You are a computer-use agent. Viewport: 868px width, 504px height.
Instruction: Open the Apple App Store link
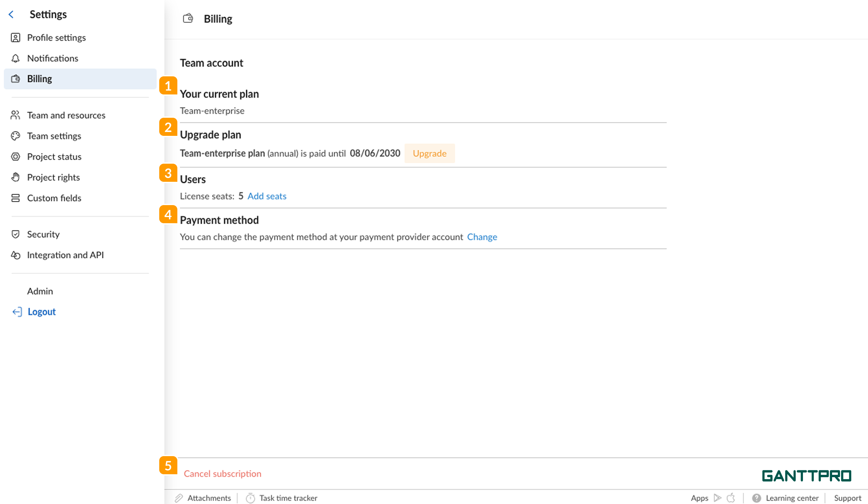(731, 498)
